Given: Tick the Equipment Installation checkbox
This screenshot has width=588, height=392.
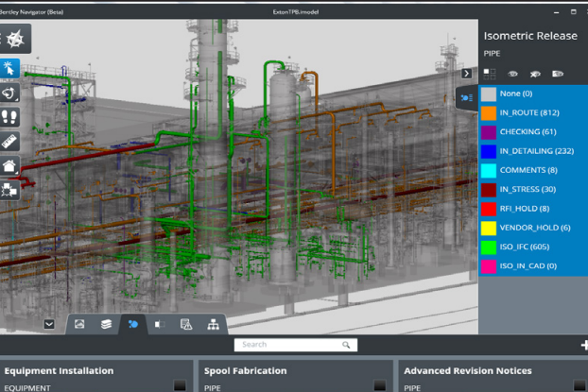Looking at the screenshot, I should [179, 384].
